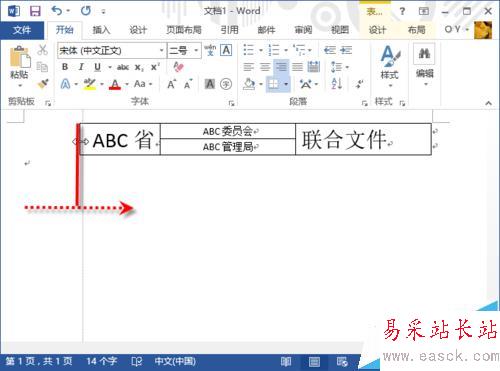Expand the multilevel list dropdown
The height and width of the screenshot is (371, 500).
tap(310, 51)
